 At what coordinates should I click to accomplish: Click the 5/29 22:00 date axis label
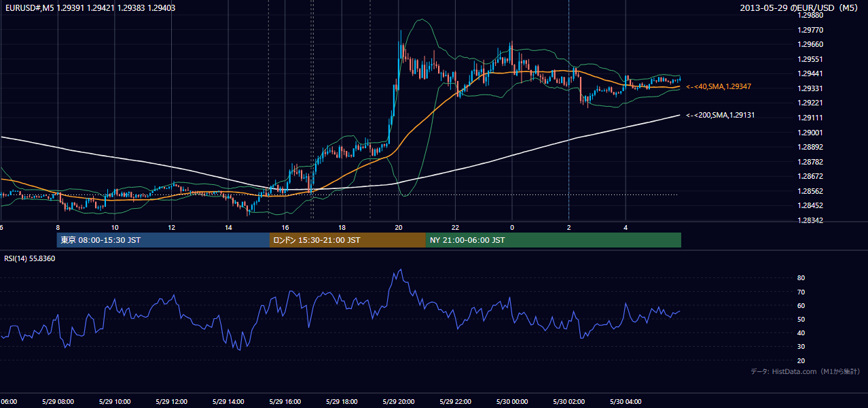click(455, 402)
